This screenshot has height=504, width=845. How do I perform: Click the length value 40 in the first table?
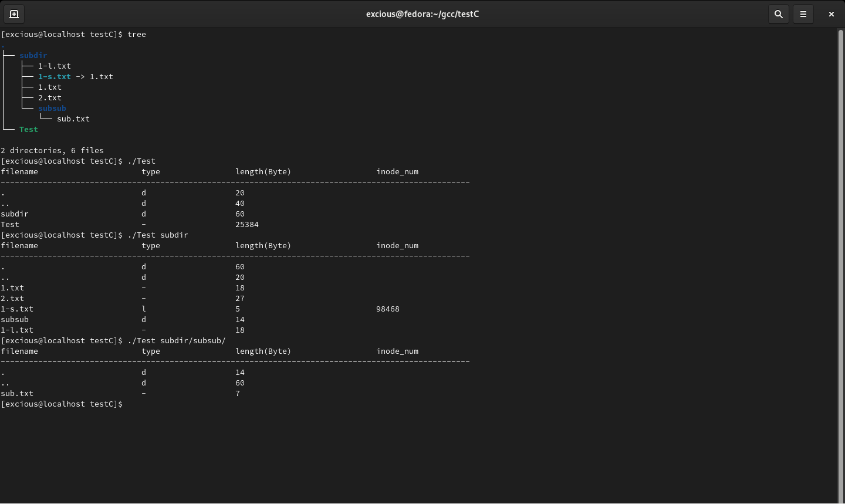pos(240,204)
